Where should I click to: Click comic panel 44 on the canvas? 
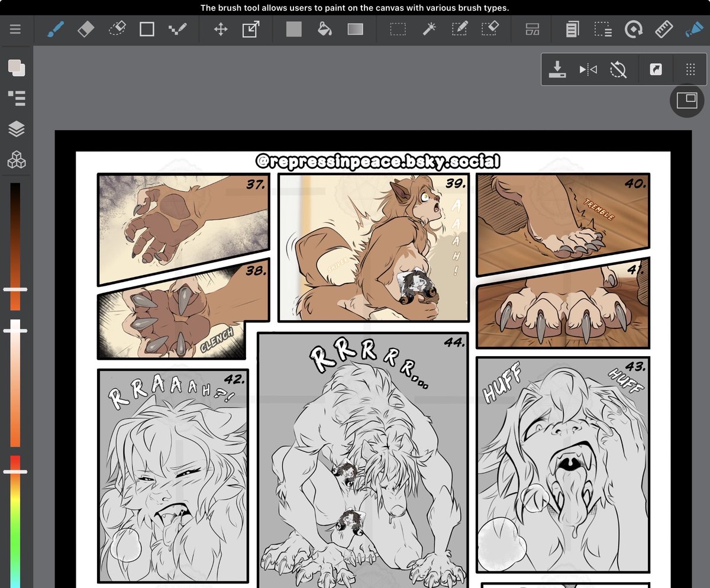click(363, 460)
